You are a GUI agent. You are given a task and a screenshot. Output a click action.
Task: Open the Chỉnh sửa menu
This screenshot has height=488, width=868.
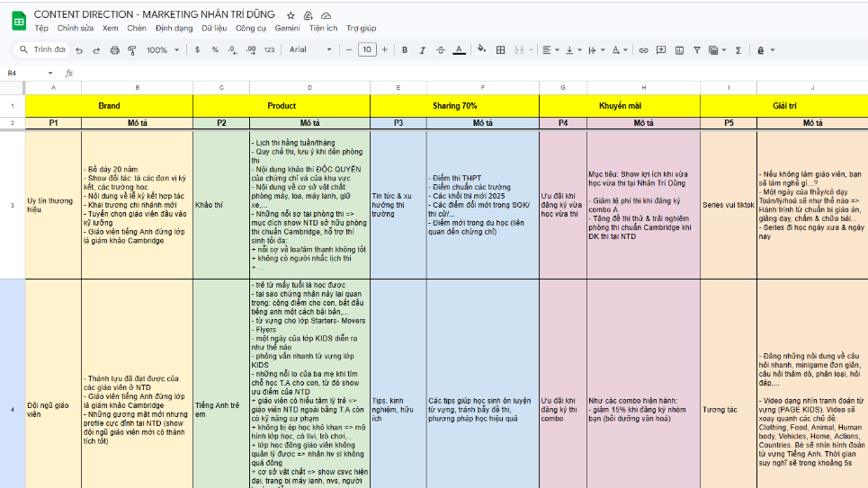[76, 28]
